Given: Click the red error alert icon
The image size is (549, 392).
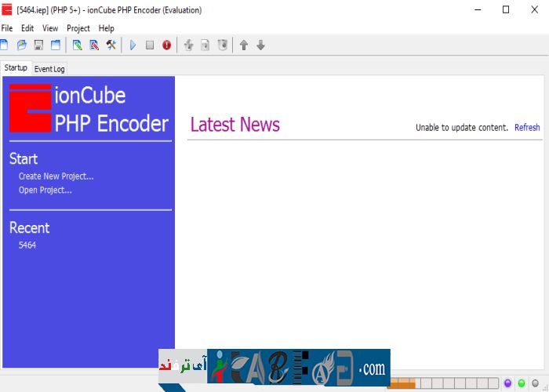Looking at the screenshot, I should [166, 45].
